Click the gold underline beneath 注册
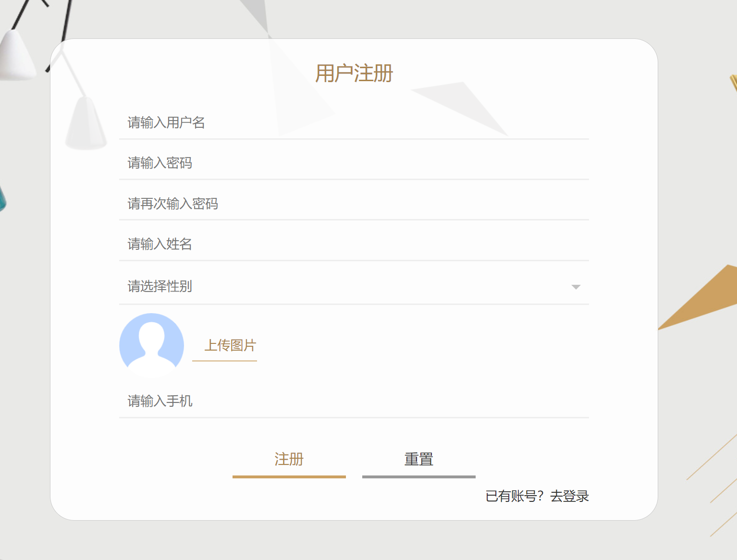Viewport: 737px width, 560px height. 289,477
